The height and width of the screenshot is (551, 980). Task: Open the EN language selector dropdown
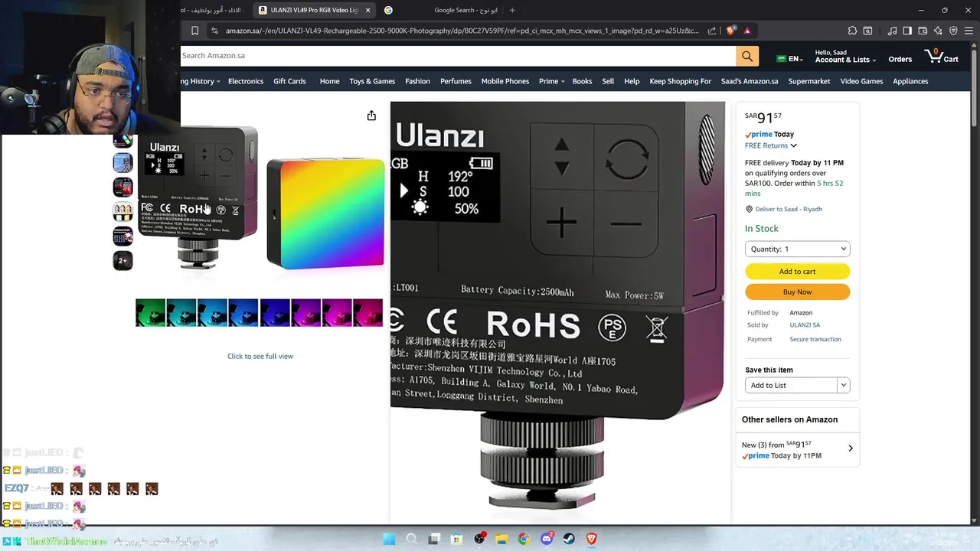pyautogui.click(x=789, y=59)
